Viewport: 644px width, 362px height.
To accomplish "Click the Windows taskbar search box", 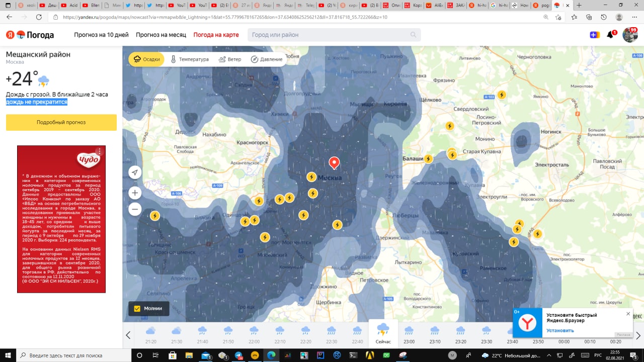I will coord(74,355).
